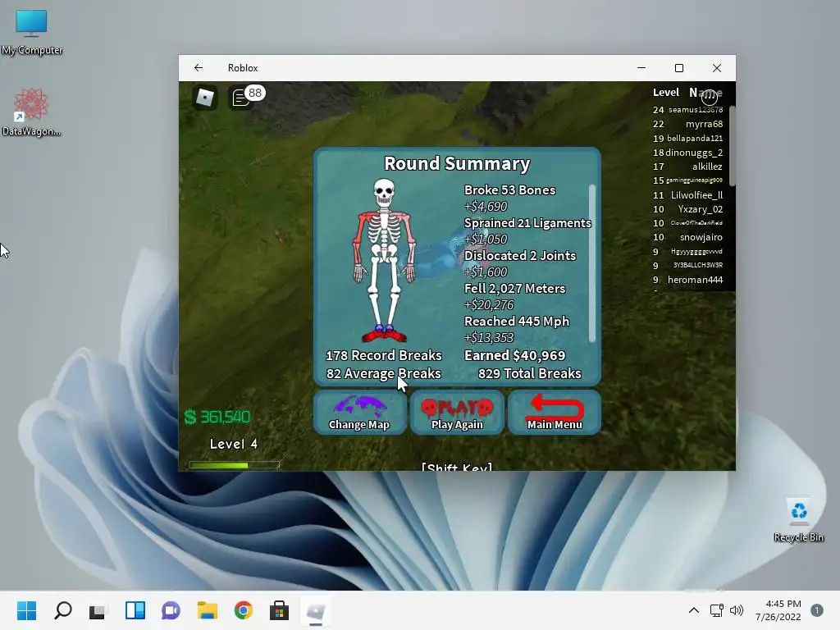Screen dimensions: 840x630
Task: Open Microsoft Store from taskbar
Action: click(279, 610)
